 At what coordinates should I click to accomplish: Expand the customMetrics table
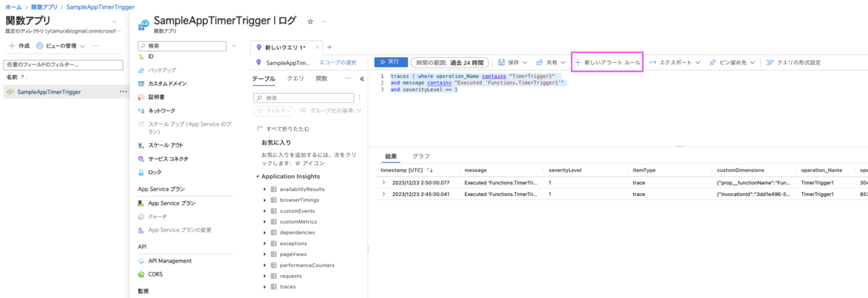pos(265,221)
